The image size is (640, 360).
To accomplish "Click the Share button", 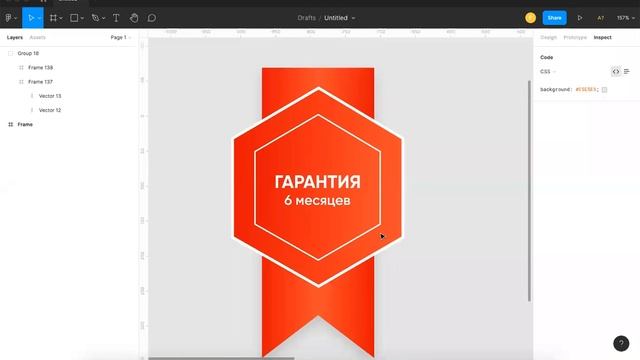I will click(554, 18).
